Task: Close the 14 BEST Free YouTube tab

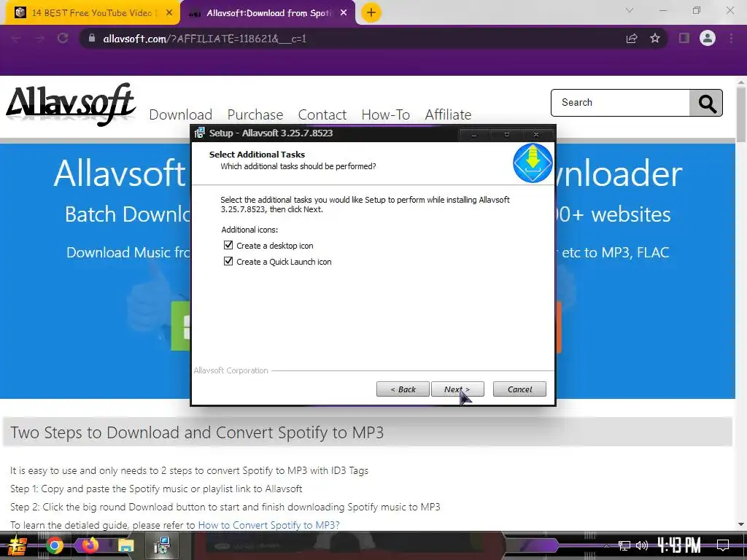Action: [169, 13]
